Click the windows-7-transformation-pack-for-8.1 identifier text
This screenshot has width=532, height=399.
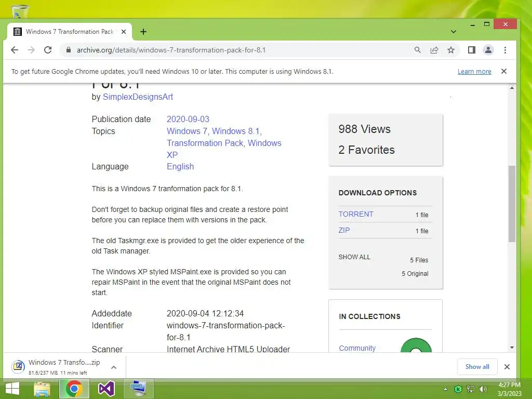coord(225,331)
